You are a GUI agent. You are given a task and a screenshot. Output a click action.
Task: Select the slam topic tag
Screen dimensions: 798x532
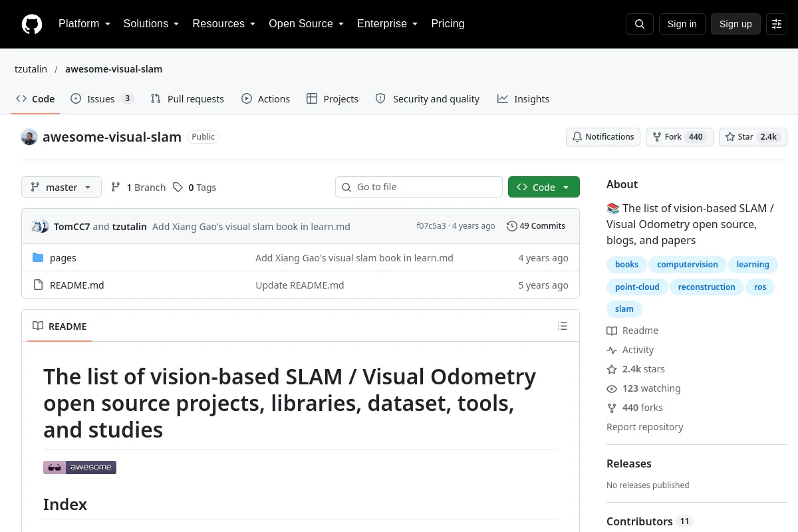click(x=624, y=309)
